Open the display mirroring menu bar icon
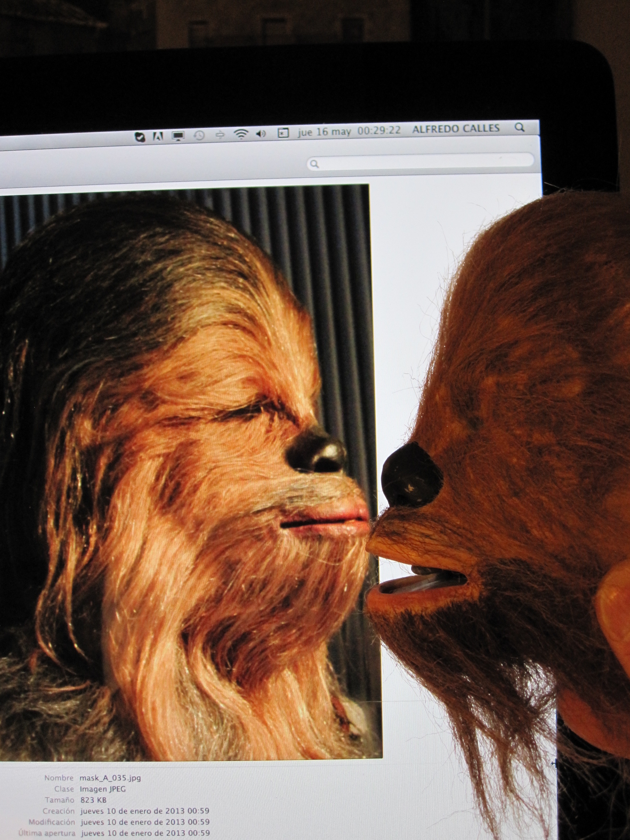 point(178,136)
